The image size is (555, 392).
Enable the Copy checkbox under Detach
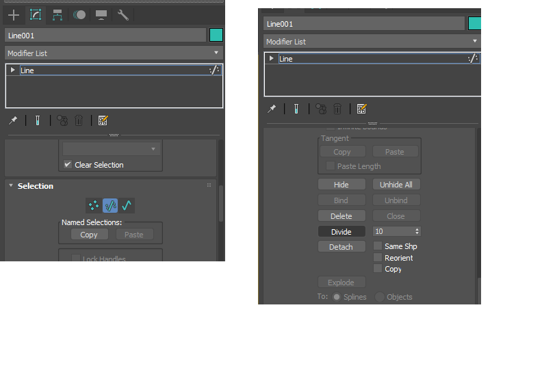pyautogui.click(x=378, y=269)
